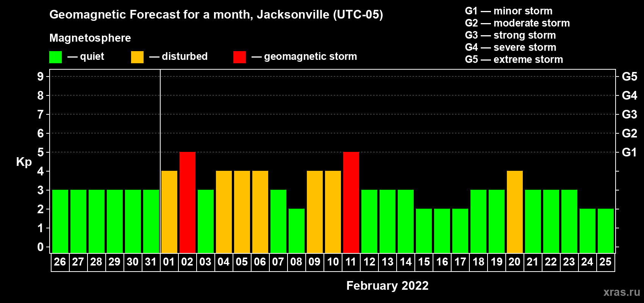This screenshot has width=644, height=303.
Task: Click the date label 28
Action: (96, 262)
